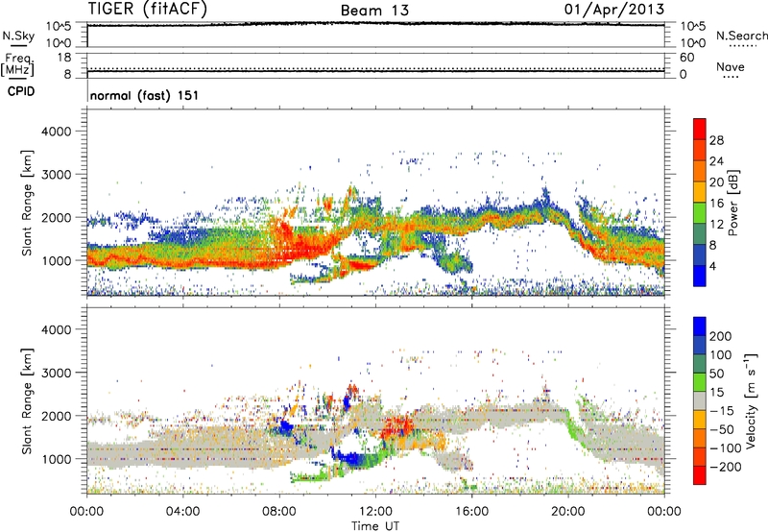
Task: Click the '4000' tick on power panel axis
Action: pos(57,132)
